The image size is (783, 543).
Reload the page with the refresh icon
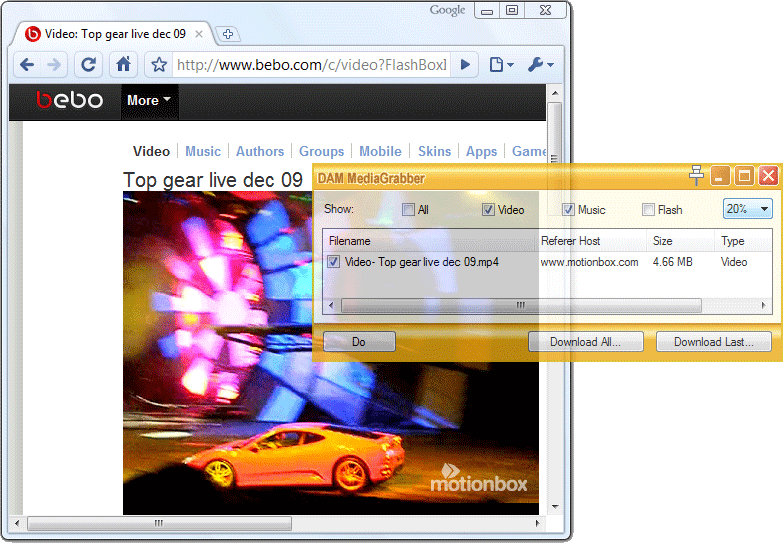point(88,64)
